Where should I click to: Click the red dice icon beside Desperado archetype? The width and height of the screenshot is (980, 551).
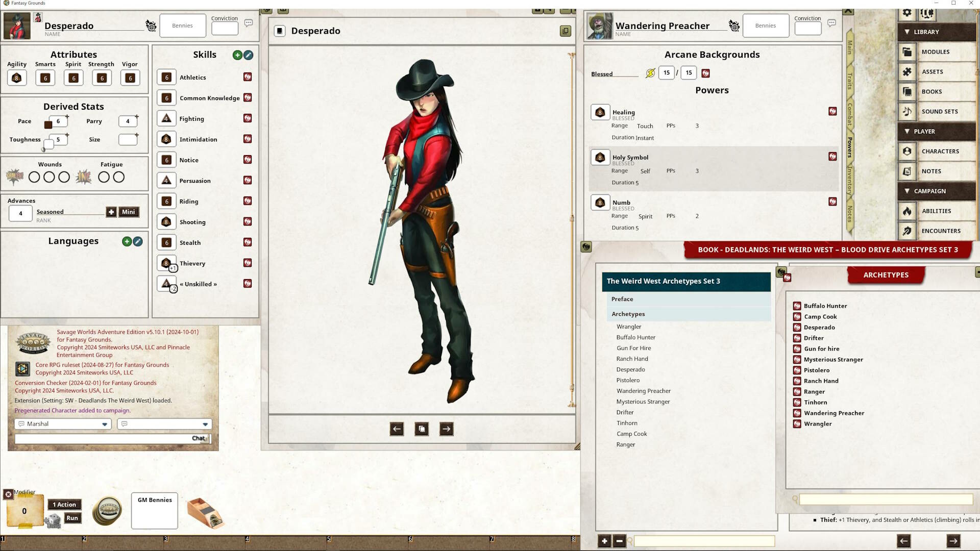[796, 327]
